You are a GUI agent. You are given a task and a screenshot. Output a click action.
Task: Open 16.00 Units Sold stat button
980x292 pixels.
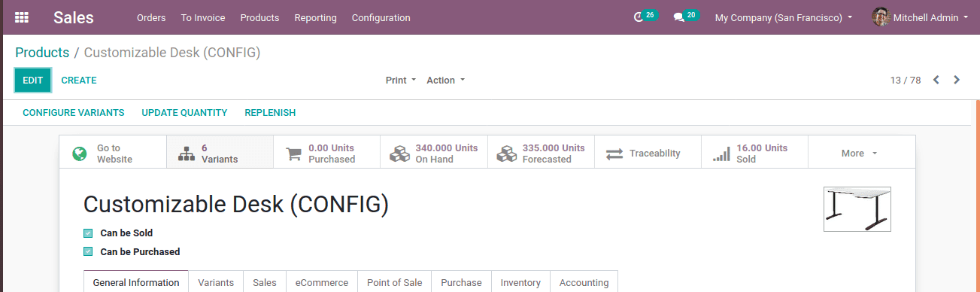click(754, 153)
